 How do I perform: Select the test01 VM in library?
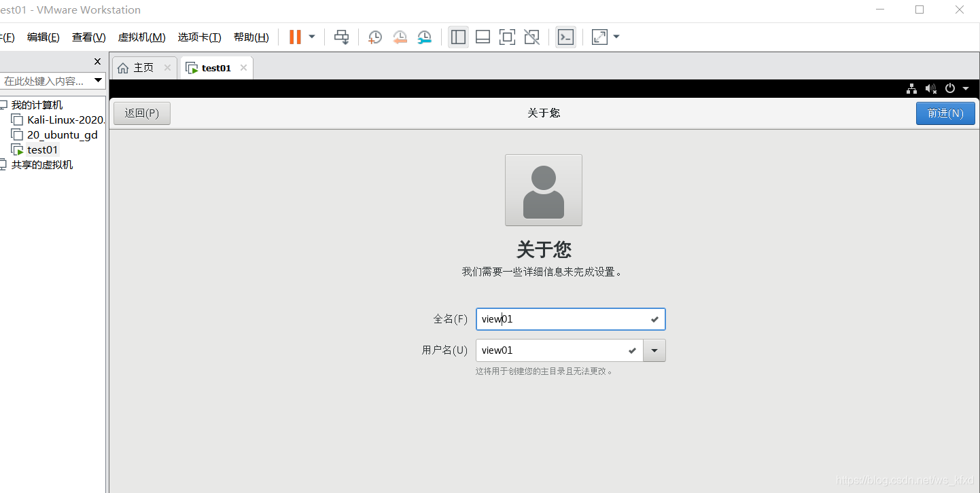tap(42, 150)
